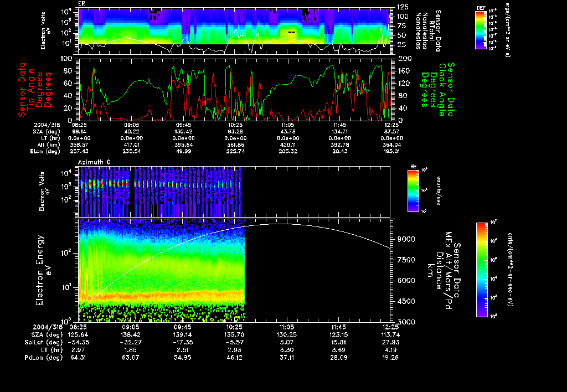Click the black data gap in Azimuth 0 panel
Viewport: 567px width, 392px height.
[132, 191]
